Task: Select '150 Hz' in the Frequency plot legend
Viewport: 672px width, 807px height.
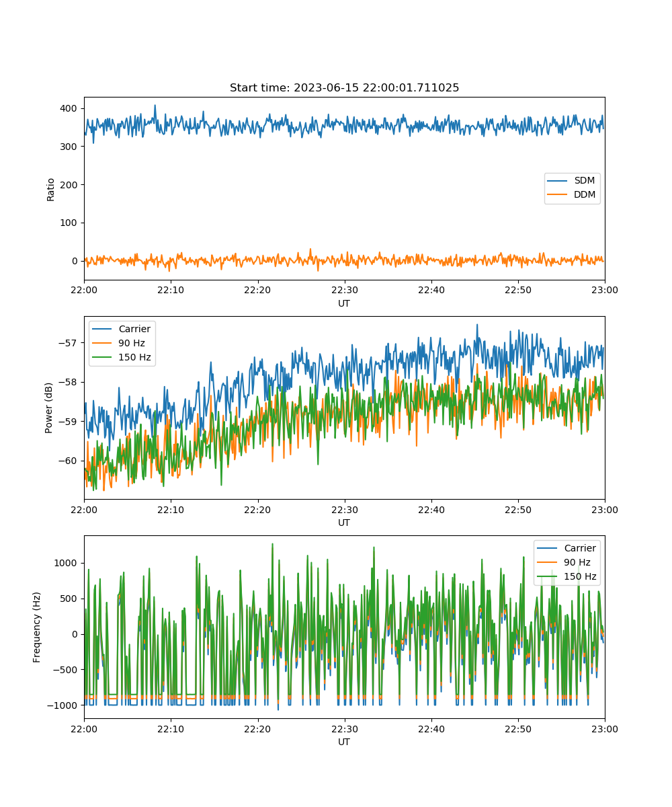Action: pyautogui.click(x=580, y=576)
